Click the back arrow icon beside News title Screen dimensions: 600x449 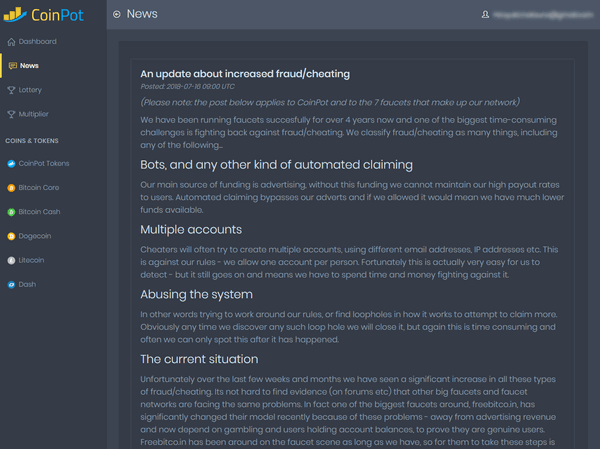click(117, 14)
